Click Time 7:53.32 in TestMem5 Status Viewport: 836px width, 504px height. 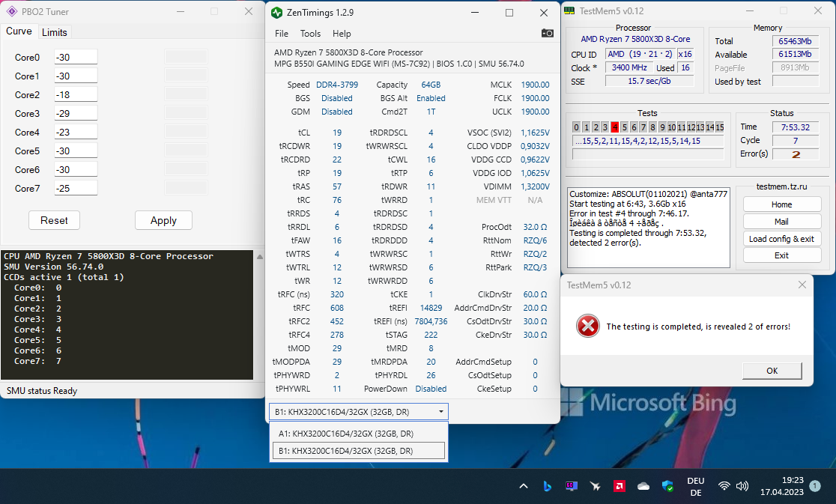click(796, 127)
